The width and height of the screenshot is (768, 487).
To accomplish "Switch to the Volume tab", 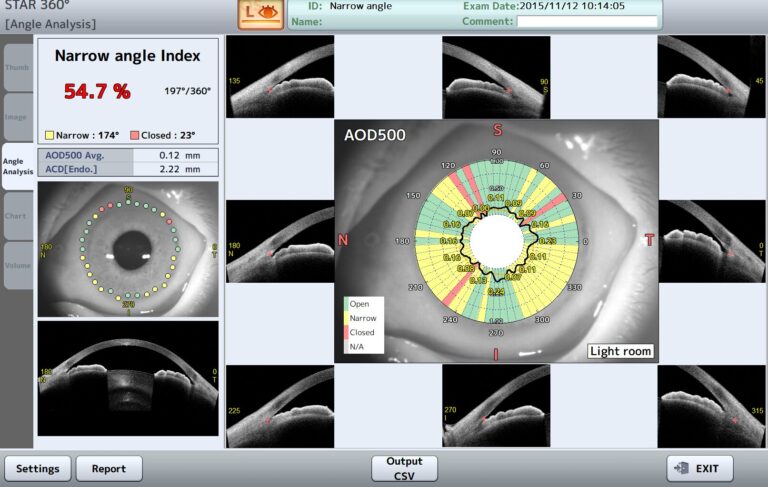I will coord(17,266).
